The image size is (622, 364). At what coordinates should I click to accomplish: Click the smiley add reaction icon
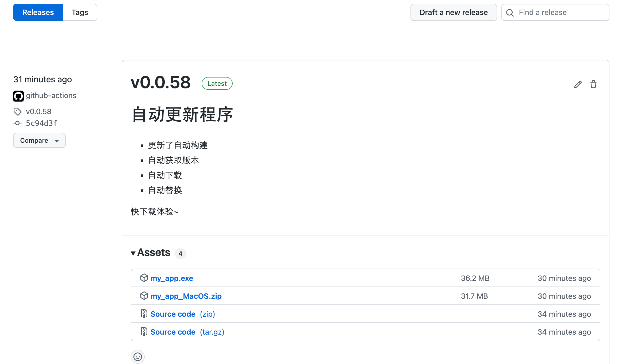[137, 357]
